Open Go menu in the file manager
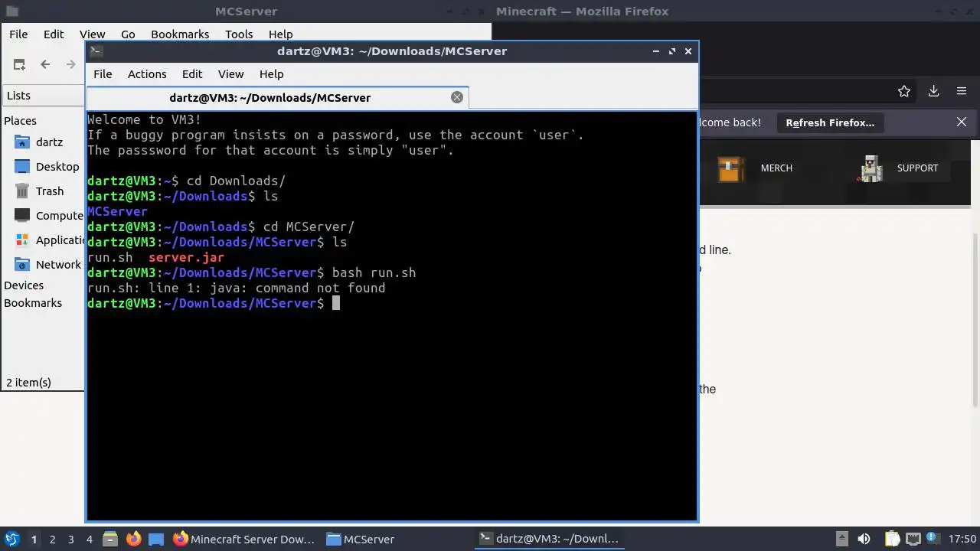This screenshot has width=980, height=551. pyautogui.click(x=128, y=34)
